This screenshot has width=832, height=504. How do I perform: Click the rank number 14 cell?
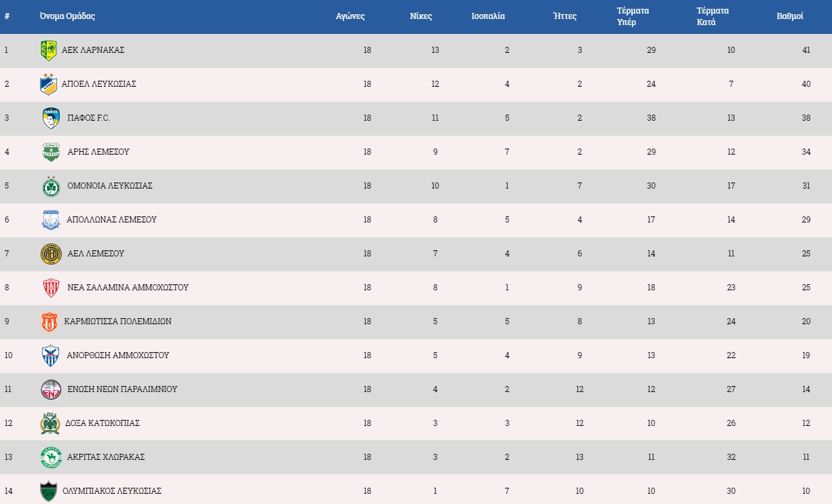coord(7,491)
